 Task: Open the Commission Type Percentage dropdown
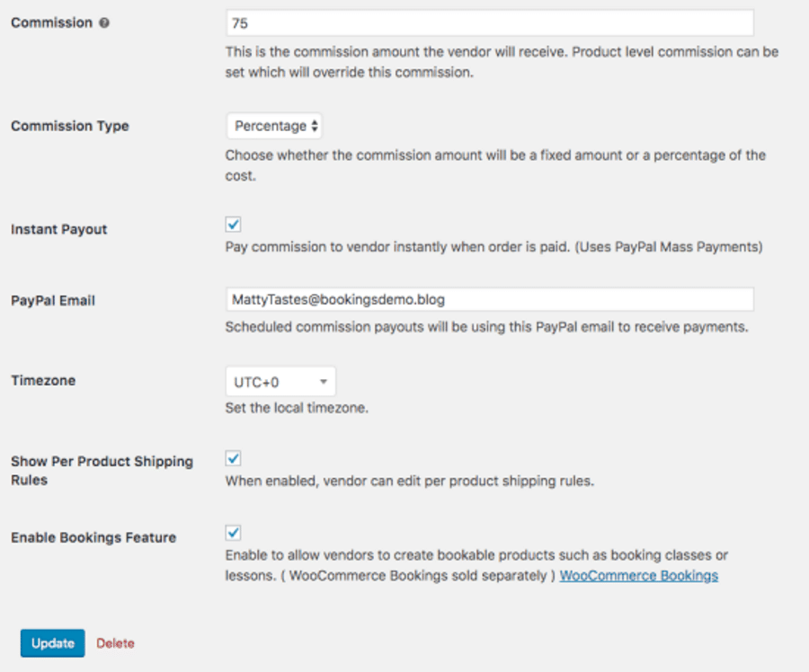point(274,127)
